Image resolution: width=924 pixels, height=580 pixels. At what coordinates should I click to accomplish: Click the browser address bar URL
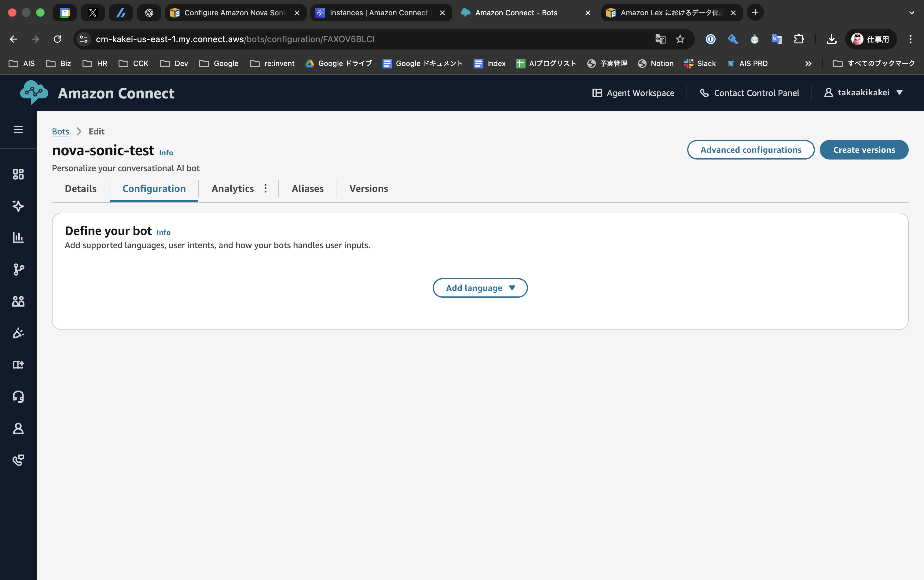click(x=235, y=39)
